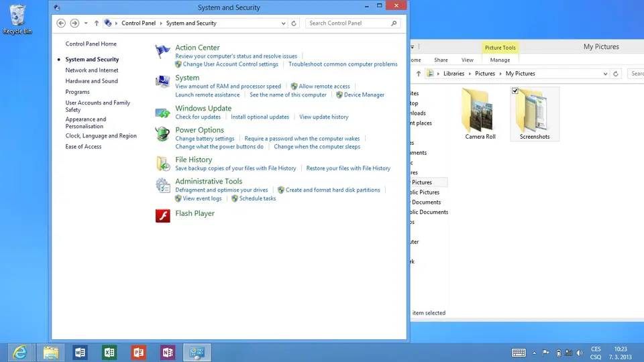
Task: Open File Explorer from taskbar
Action: point(51,353)
